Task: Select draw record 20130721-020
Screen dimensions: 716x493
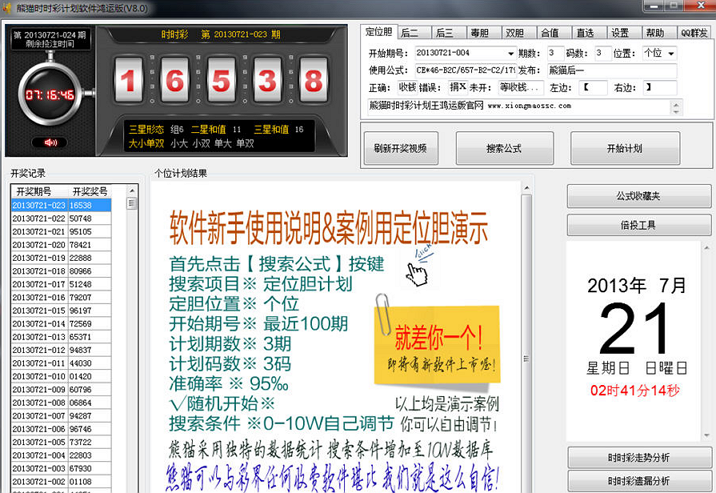Action: [61, 245]
